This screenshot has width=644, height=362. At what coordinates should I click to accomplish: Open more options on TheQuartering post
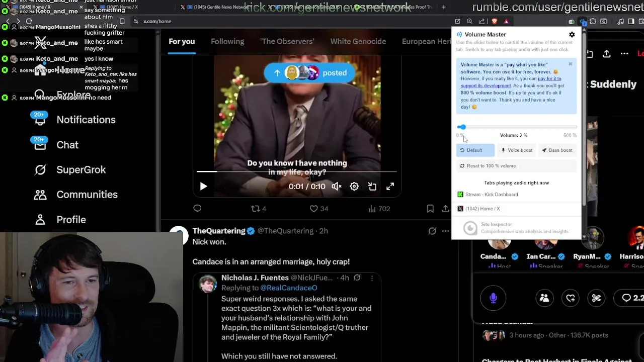pos(445,231)
